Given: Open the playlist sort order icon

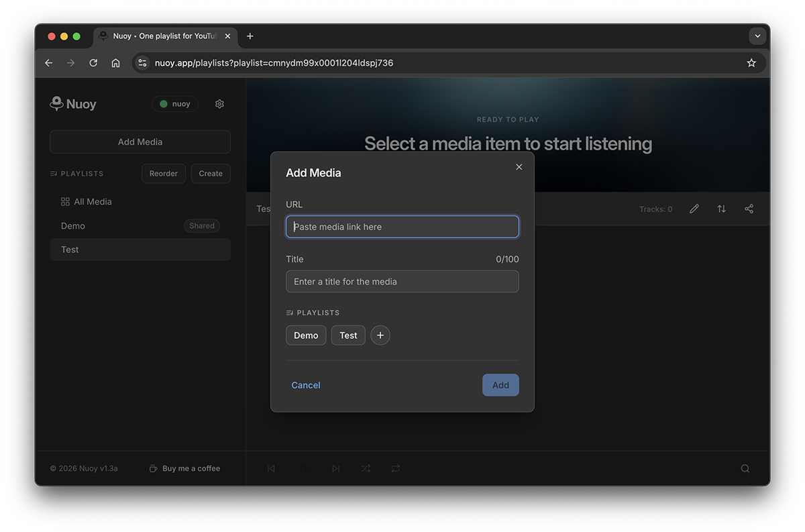Looking at the screenshot, I should tap(721, 209).
